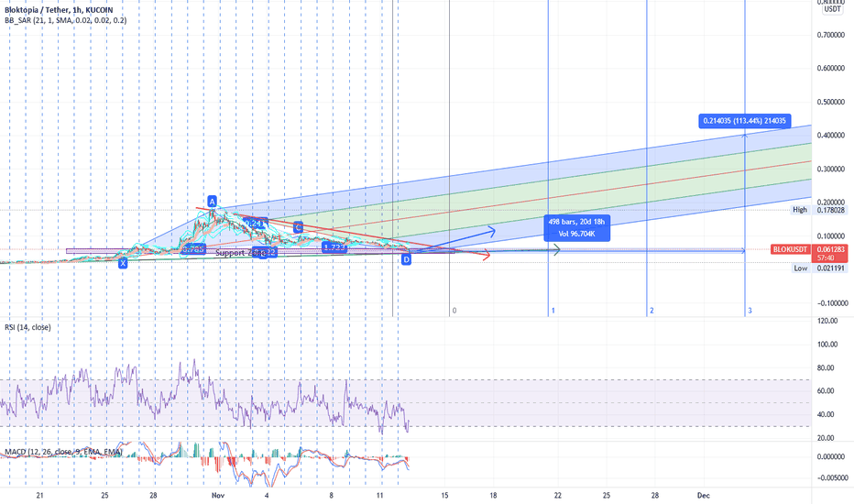This screenshot has height=504, width=854.
Task: Select Fib time zone label 0
Action: point(454,311)
